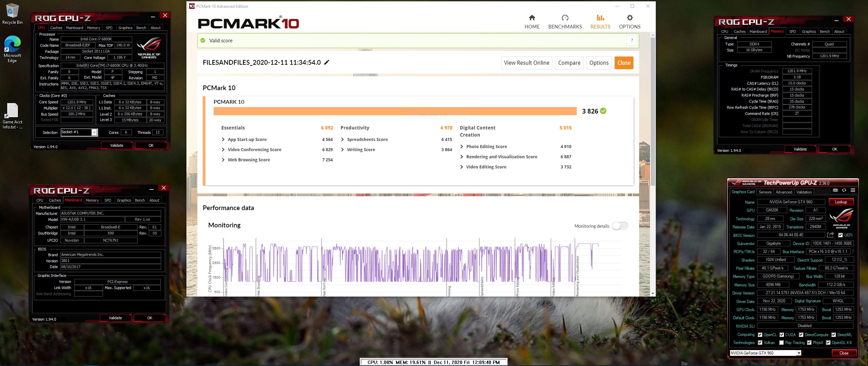
Task: Click the green Valid score checkmark icon
Action: tap(203, 40)
